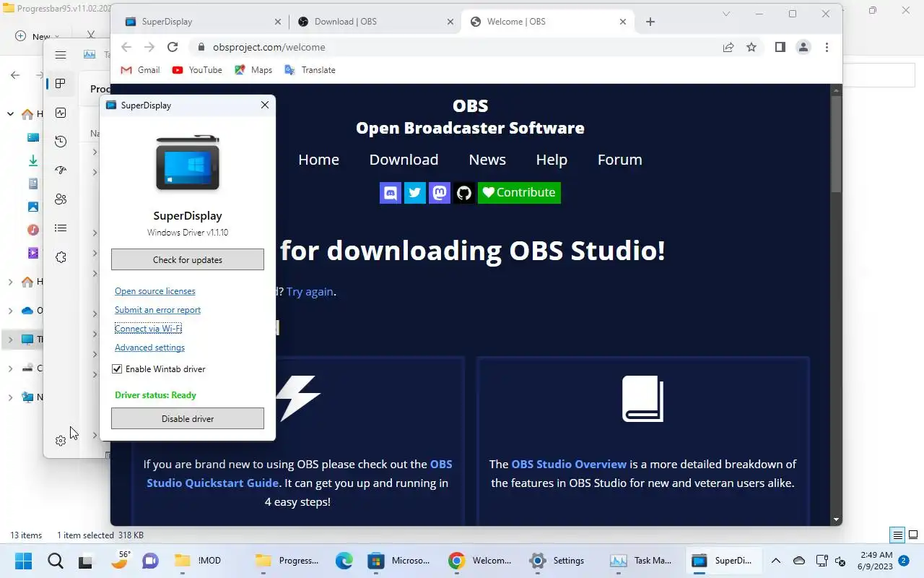Open Services puzzle icon in Task Manager
Screen dimensions: 924x578
(61, 257)
